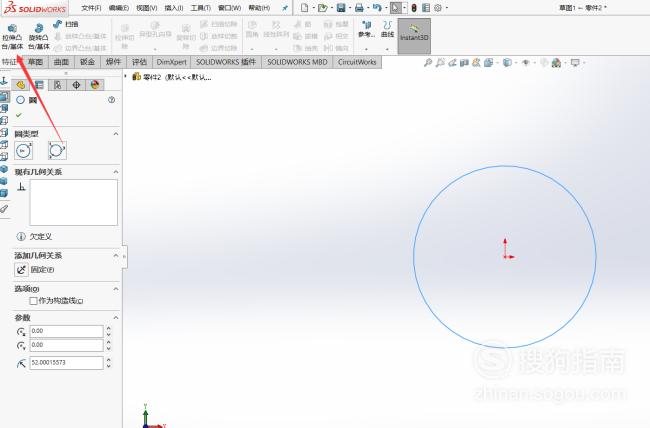Open the View (视图) menu

tap(147, 8)
